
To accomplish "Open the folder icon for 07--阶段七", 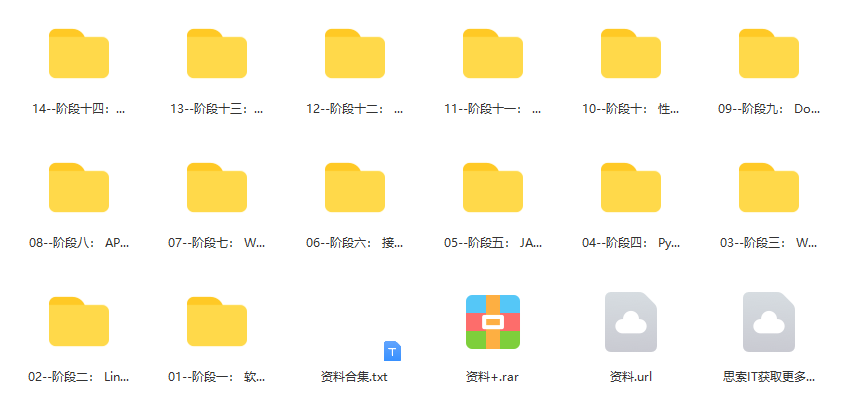I will pyautogui.click(x=217, y=187).
